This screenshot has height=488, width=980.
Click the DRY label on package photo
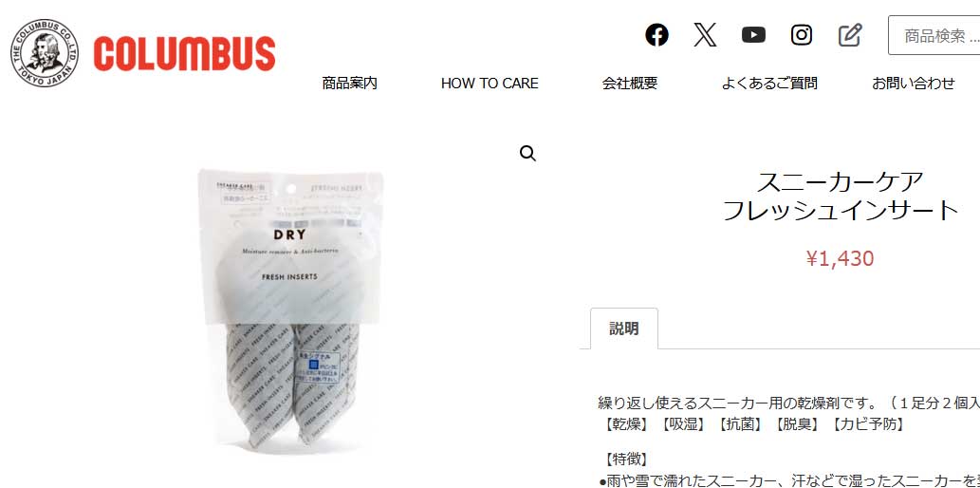(289, 235)
